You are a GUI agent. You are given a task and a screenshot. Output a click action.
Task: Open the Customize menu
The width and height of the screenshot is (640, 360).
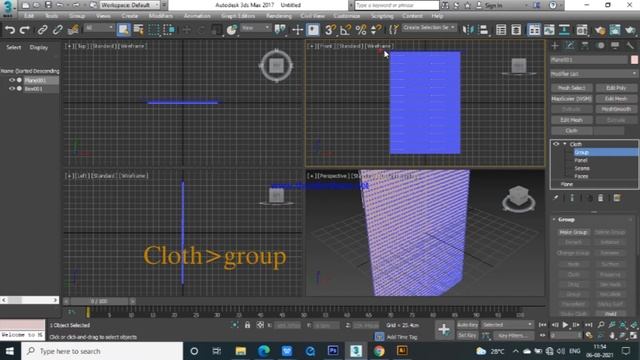(347, 16)
